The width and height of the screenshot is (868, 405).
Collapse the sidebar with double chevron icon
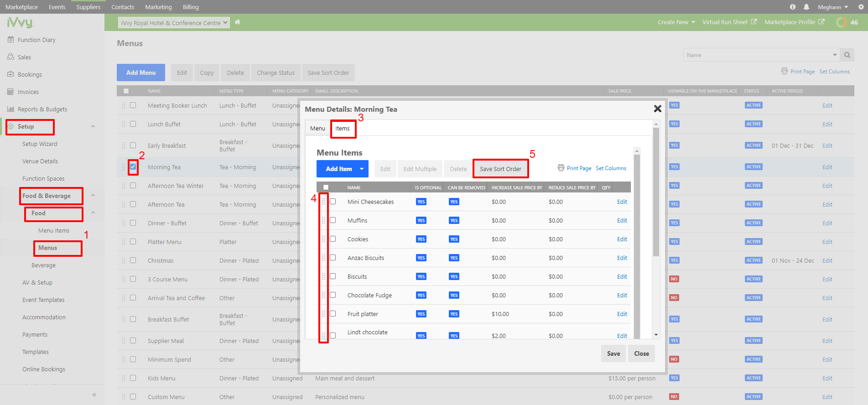(x=94, y=395)
